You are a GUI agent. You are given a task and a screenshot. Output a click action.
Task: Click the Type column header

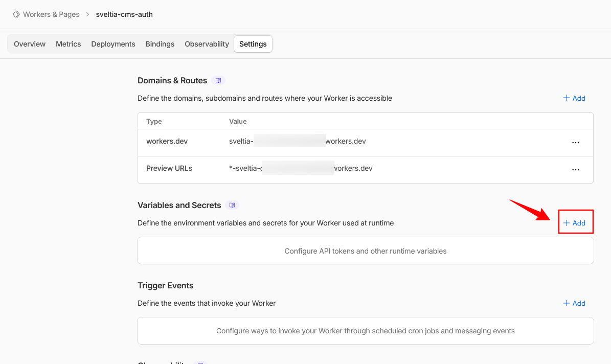[154, 121]
